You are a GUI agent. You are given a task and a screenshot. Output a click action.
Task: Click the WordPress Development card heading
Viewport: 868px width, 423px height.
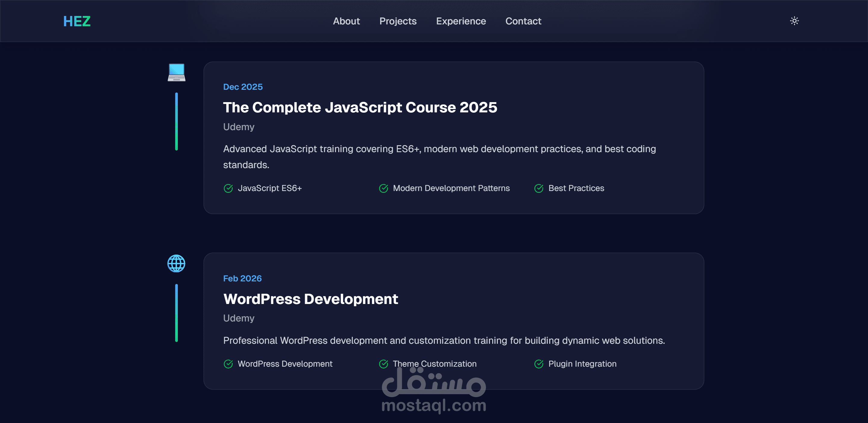tap(310, 299)
